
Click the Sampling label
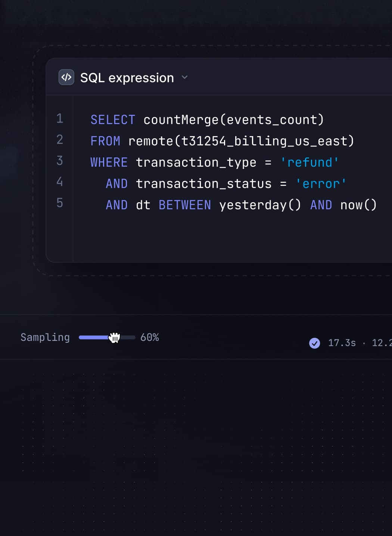click(45, 337)
